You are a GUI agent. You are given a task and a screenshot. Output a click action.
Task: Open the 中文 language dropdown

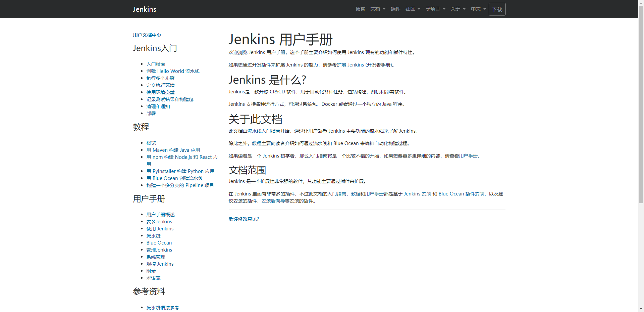(x=478, y=9)
